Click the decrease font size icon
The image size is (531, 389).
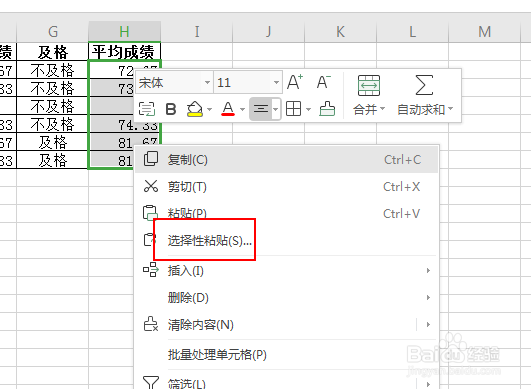323,82
